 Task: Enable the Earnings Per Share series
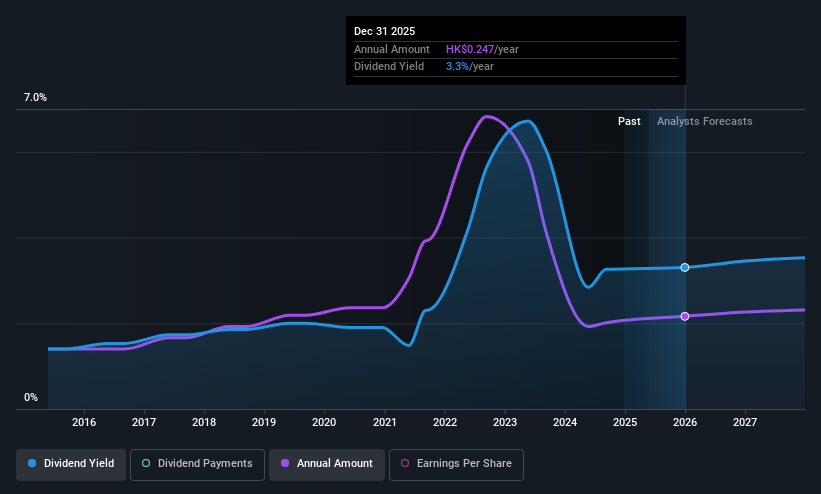[456, 464]
